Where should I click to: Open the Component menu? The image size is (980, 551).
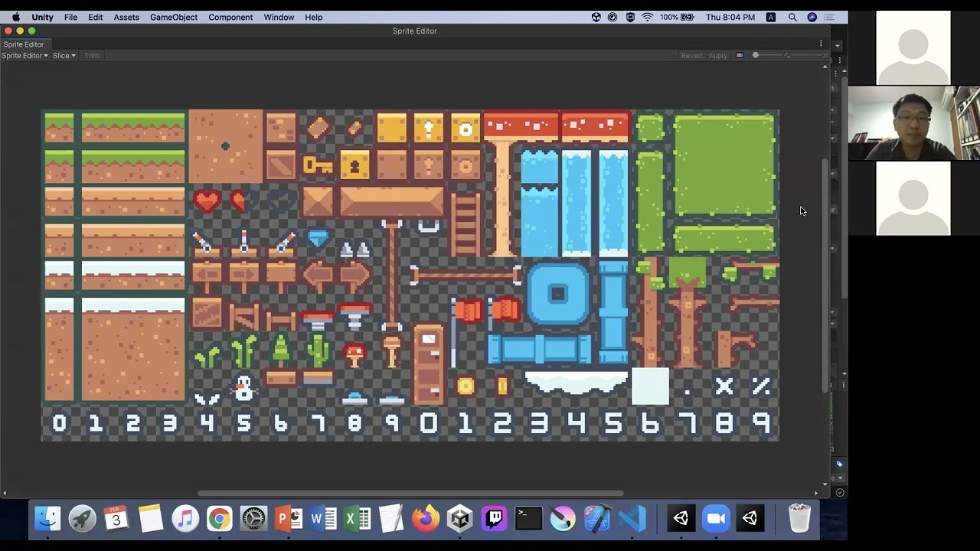230,17
